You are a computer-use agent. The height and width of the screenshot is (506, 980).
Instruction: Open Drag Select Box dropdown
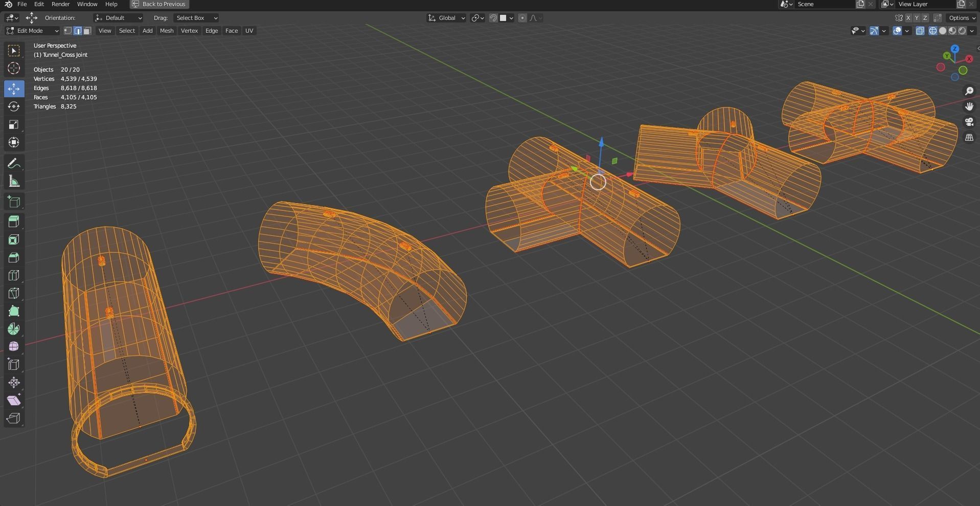[x=196, y=18]
